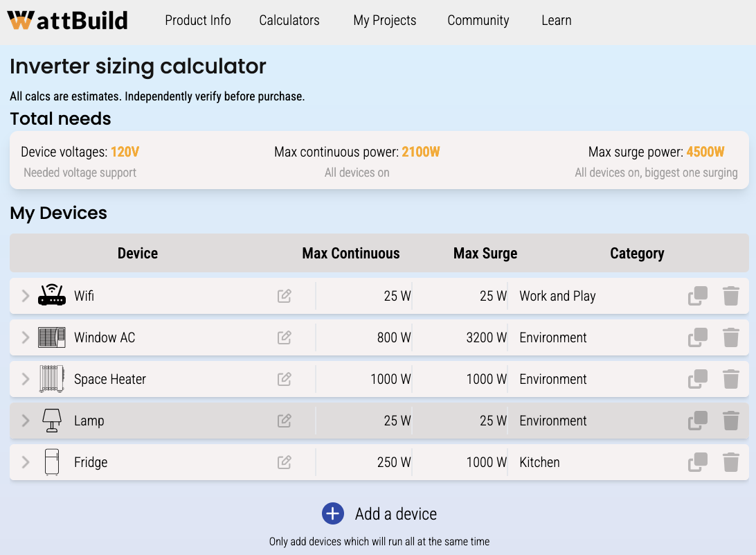The height and width of the screenshot is (555, 756).
Task: Select the Lamp device name
Action: click(x=89, y=421)
